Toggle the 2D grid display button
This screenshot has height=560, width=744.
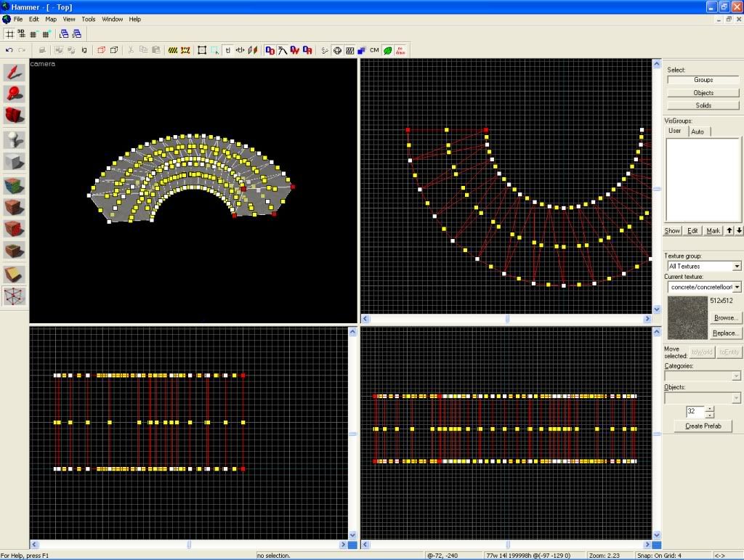9,33
